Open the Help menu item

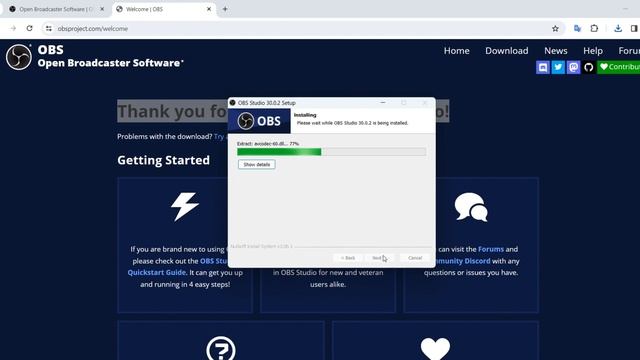click(x=593, y=51)
